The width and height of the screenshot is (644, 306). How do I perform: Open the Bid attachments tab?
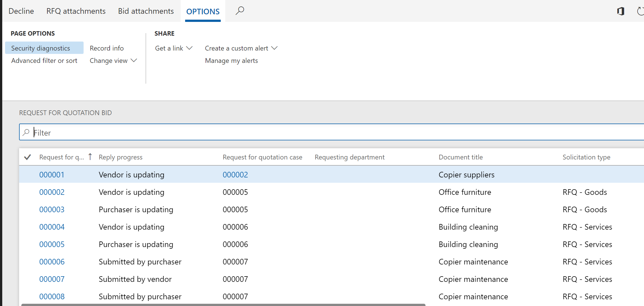(x=146, y=11)
